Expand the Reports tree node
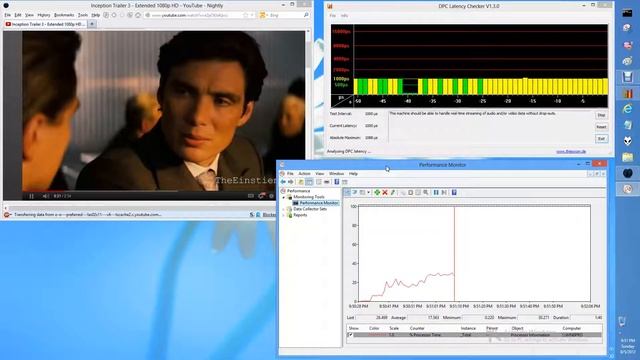The image size is (640, 360). 284,215
